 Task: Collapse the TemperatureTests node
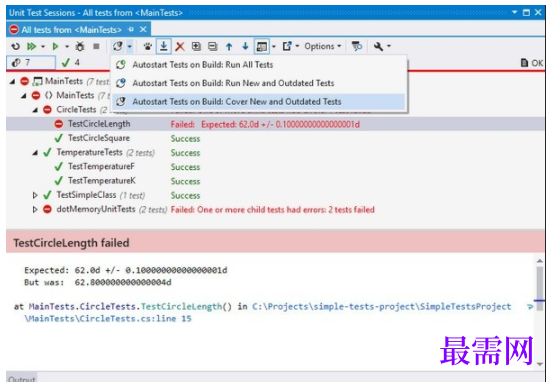tap(35, 153)
